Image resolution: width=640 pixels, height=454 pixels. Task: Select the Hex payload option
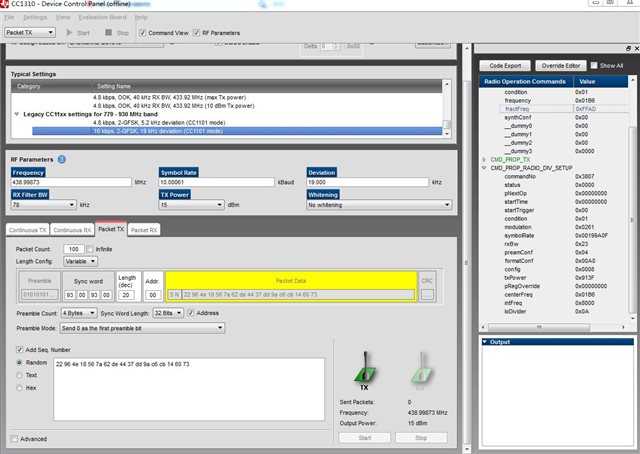pos(19,388)
